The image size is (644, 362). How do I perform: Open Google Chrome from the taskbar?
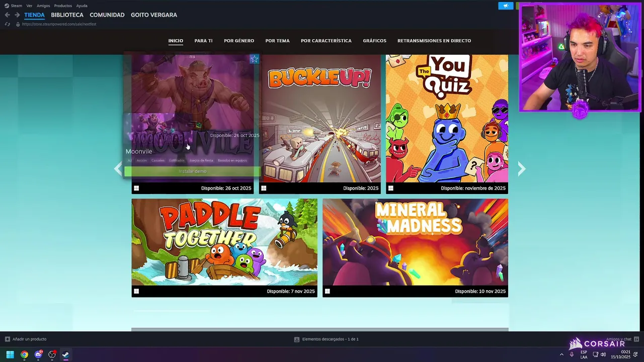pos(24,354)
